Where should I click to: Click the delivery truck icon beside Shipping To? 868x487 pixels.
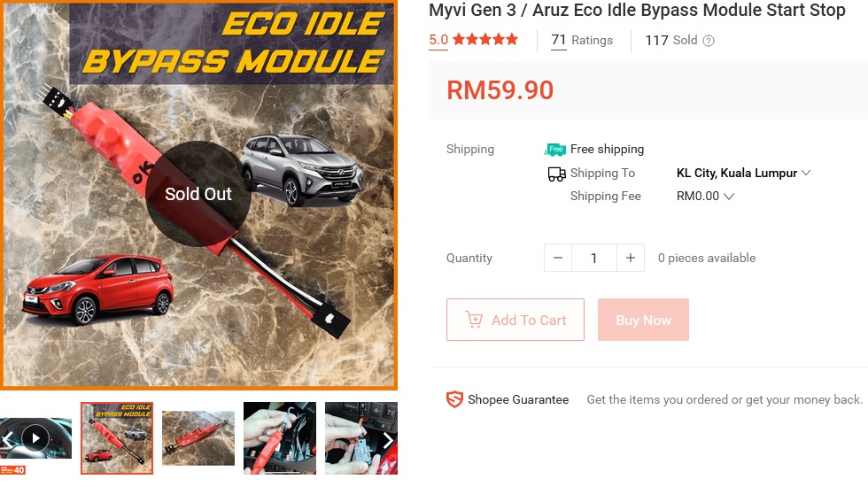click(556, 174)
